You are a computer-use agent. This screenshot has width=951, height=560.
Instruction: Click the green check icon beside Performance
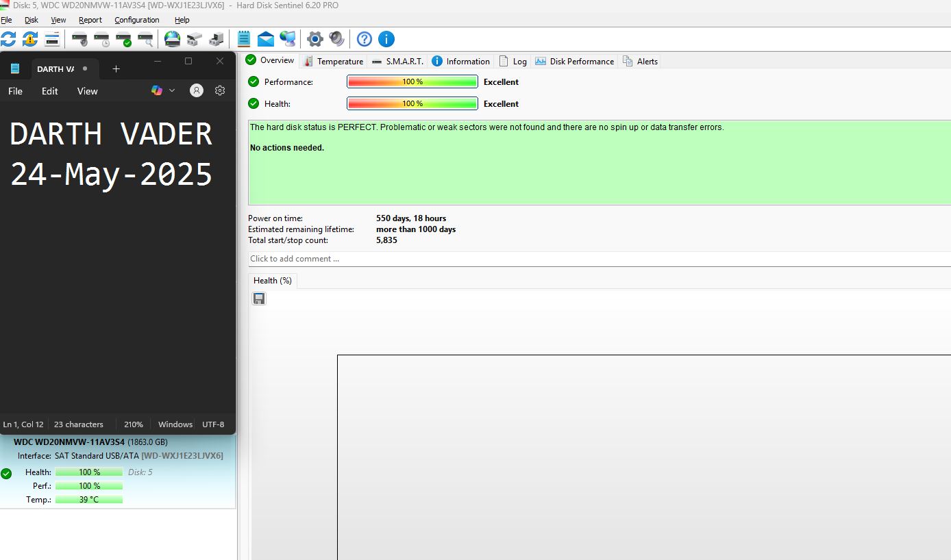[254, 81]
